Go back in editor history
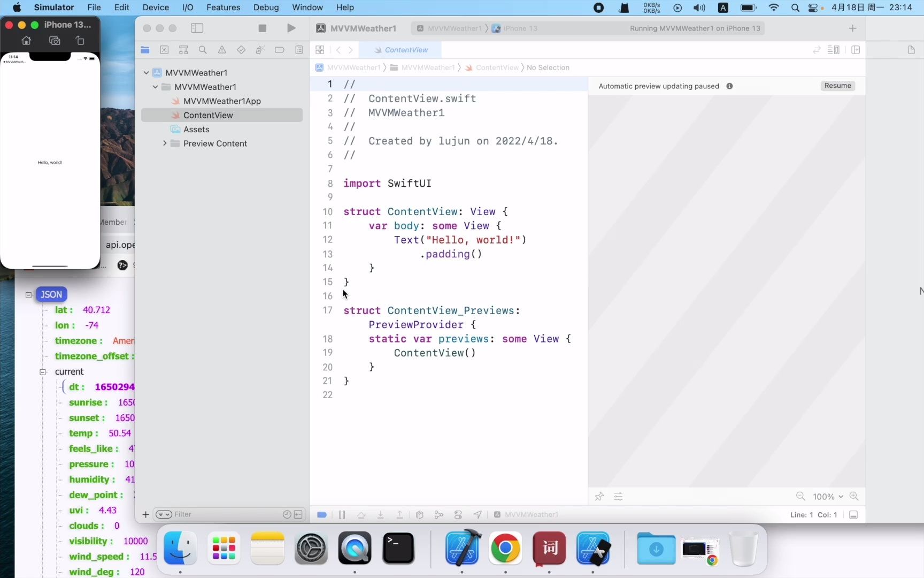The width and height of the screenshot is (924, 578). pos(338,50)
